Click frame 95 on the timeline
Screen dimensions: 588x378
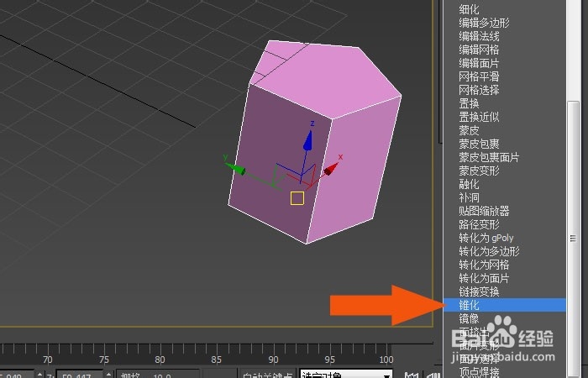pyautogui.click(x=329, y=360)
